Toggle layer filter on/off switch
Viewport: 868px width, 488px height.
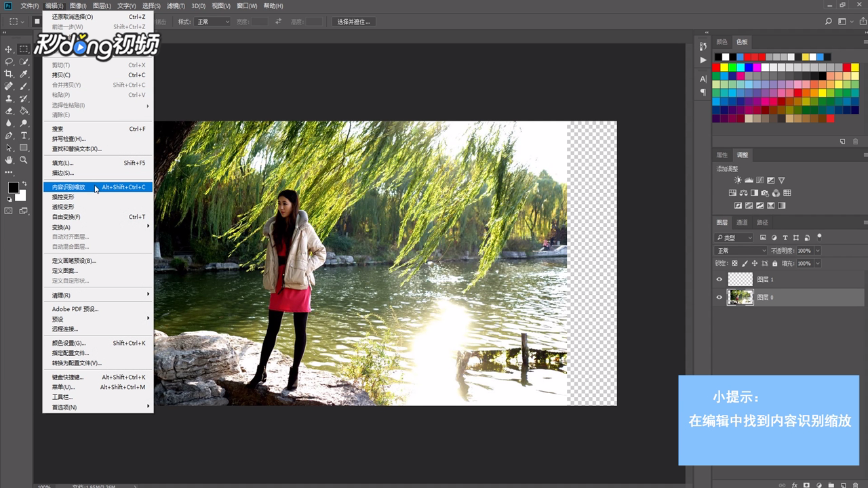pos(819,237)
